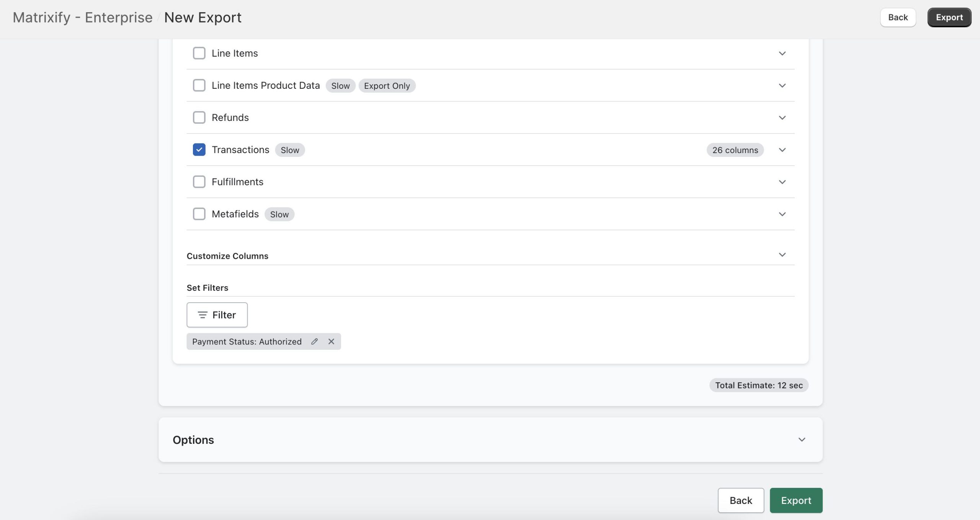Click the New Export breadcrumb
980x520 pixels.
(203, 17)
